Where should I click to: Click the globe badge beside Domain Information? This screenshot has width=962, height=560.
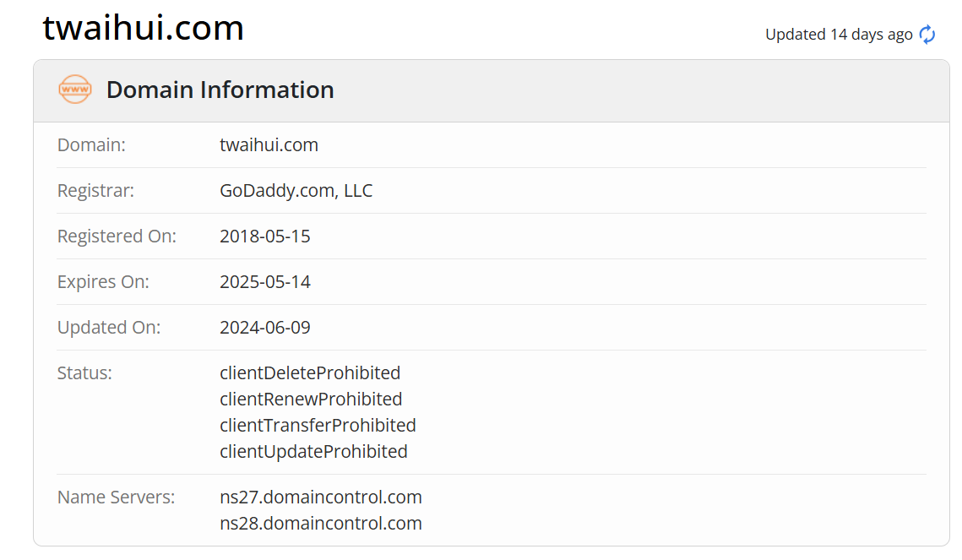(74, 90)
